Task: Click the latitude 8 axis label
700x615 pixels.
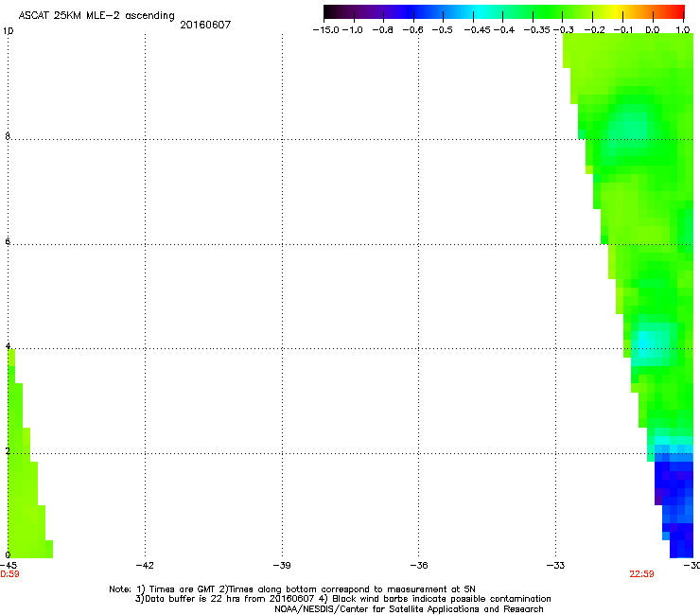Action: tap(8, 136)
